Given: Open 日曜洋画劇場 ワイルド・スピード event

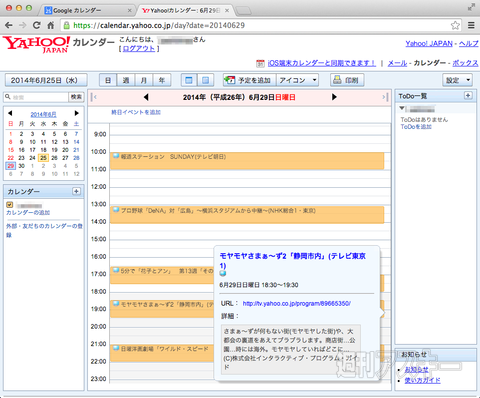Looking at the screenshot, I should pyautogui.click(x=162, y=353).
